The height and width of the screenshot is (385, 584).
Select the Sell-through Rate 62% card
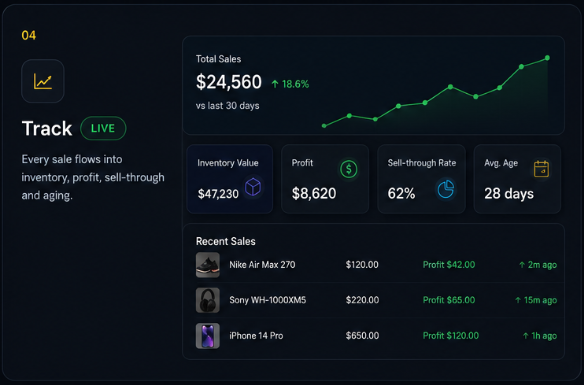click(421, 179)
